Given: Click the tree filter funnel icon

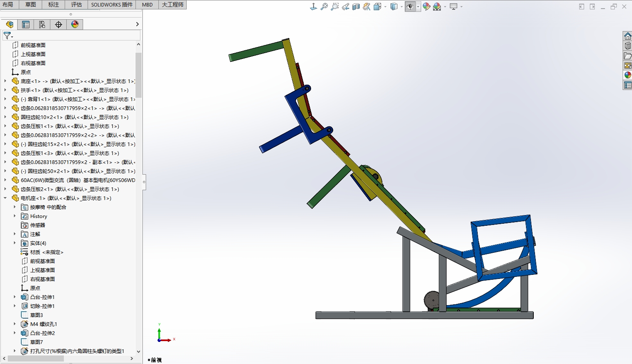Looking at the screenshot, I should coord(7,36).
